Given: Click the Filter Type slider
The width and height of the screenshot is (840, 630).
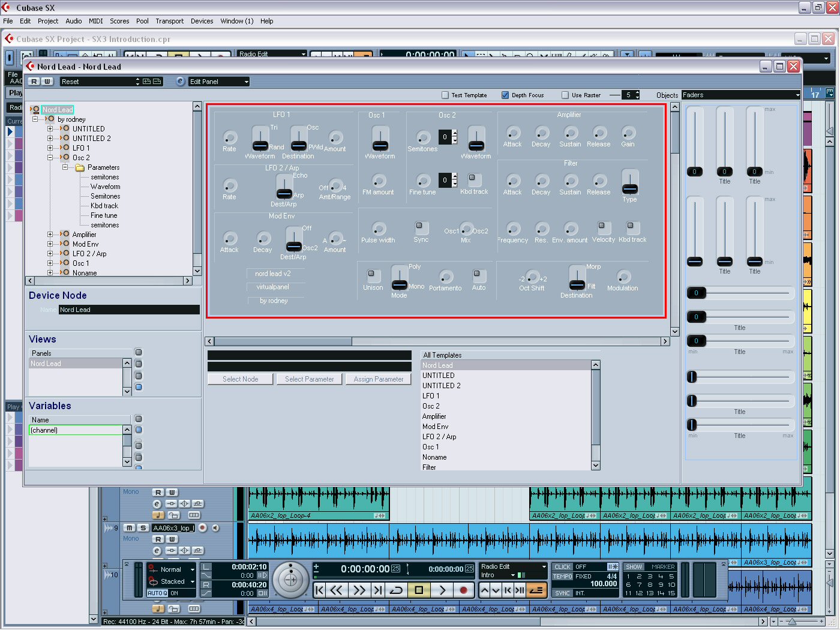Looking at the screenshot, I should [630, 182].
